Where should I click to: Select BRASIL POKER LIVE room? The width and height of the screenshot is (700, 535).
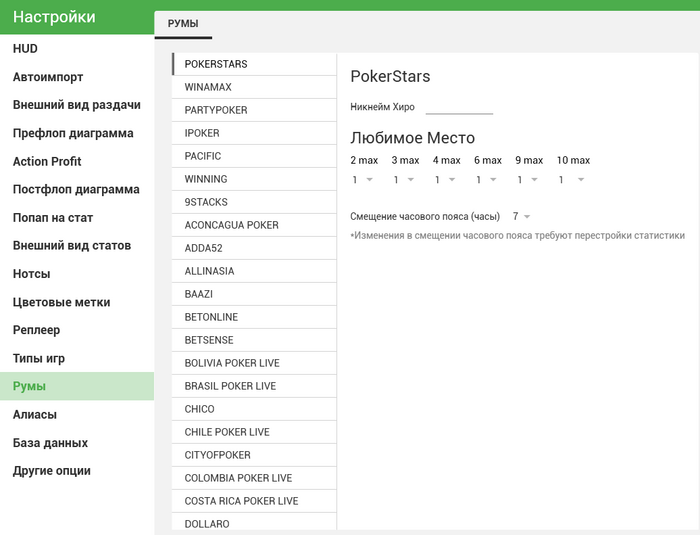[254, 386]
